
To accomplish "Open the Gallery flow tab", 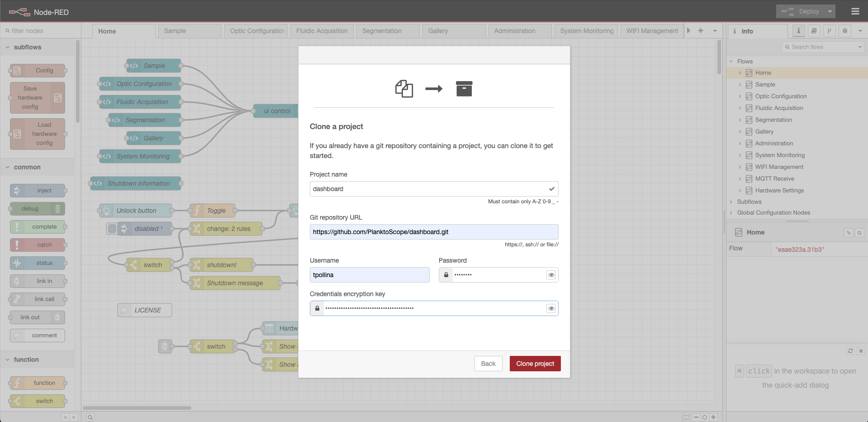I will coord(454,31).
